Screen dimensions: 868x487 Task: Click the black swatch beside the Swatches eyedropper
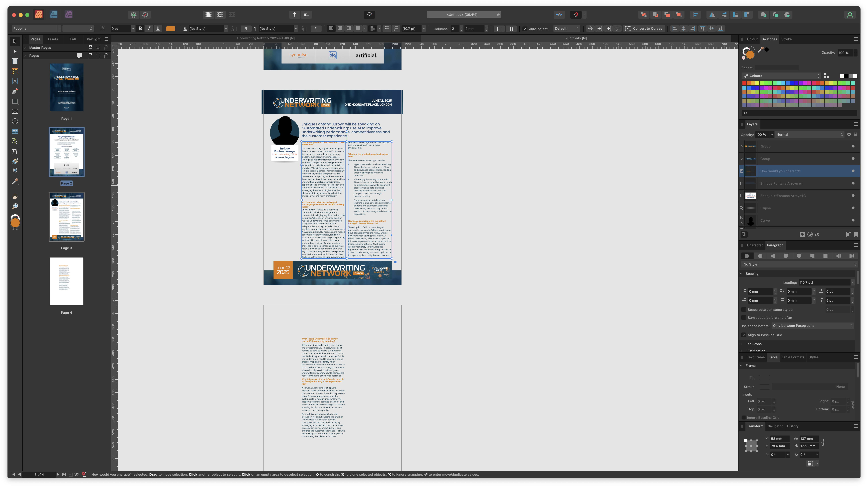[767, 49]
